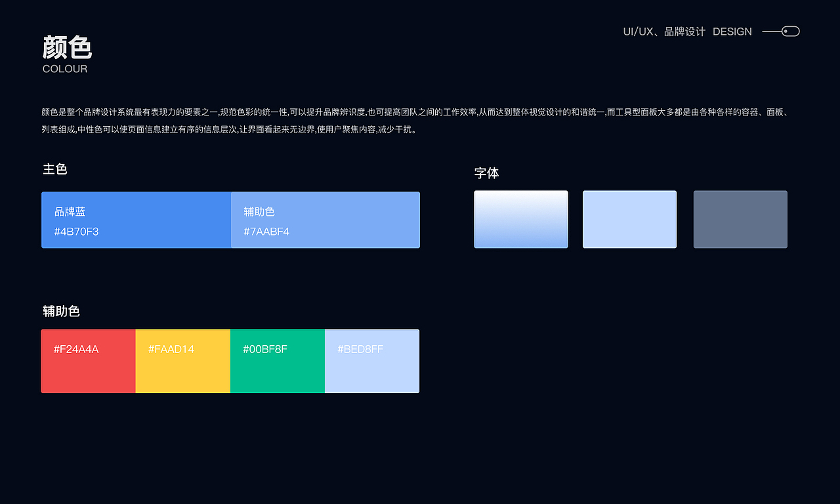Viewport: 840px width, 504px height.
Task: Click the UI/UX、品牌设计 menu text
Action: [665, 31]
